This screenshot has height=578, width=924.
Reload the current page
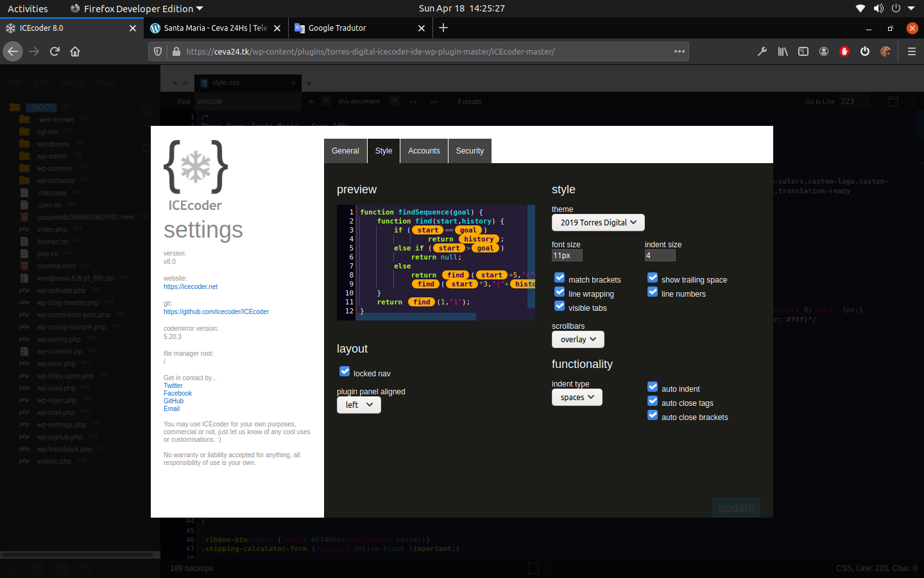coord(55,51)
